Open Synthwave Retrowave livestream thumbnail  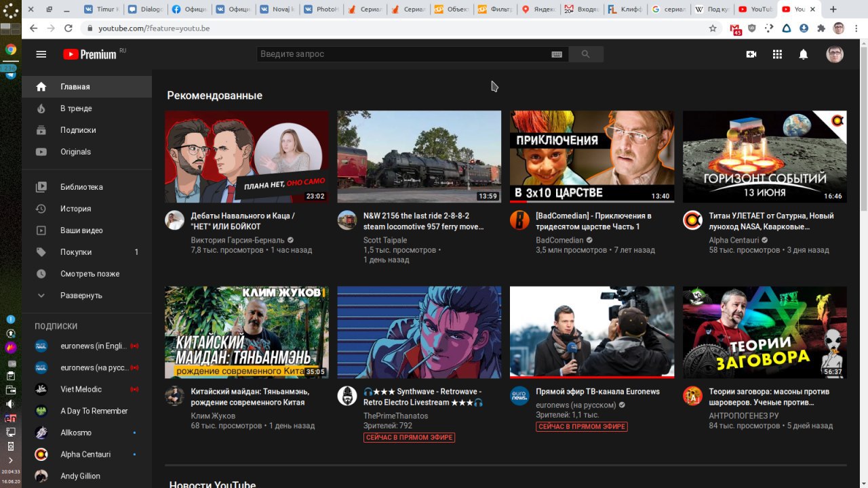(419, 332)
